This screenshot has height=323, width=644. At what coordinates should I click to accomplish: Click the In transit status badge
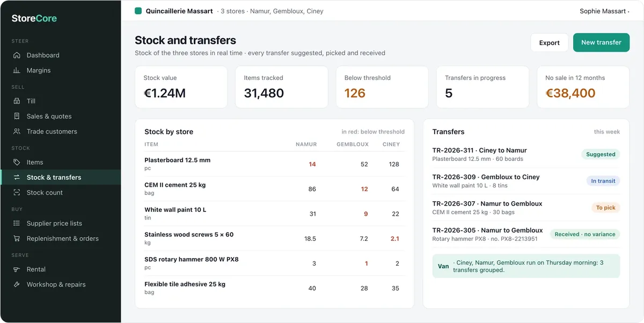(x=603, y=181)
